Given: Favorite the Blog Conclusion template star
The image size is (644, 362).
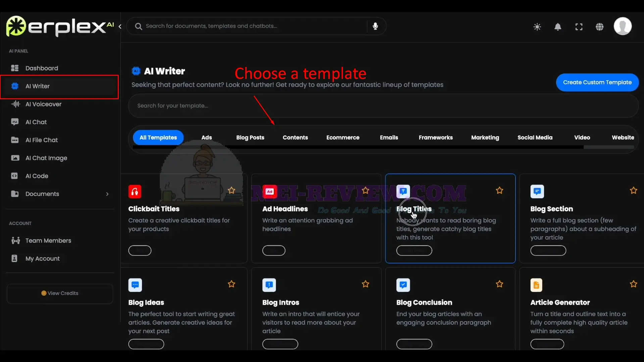Looking at the screenshot, I should tap(499, 284).
